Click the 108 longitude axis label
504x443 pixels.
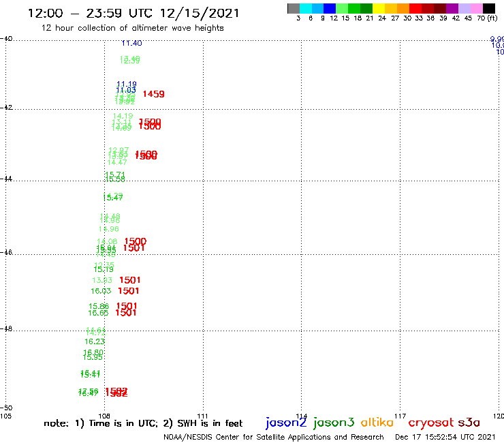pyautogui.click(x=104, y=416)
